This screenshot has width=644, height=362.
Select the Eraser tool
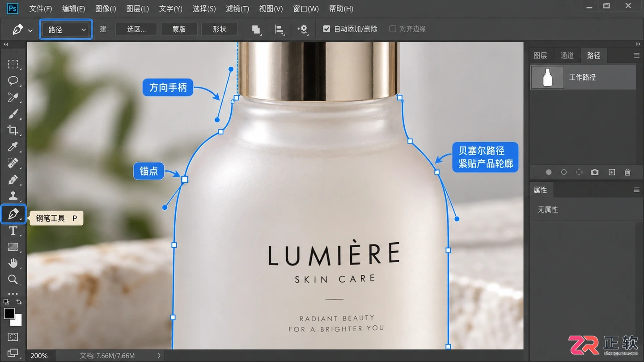tap(13, 163)
